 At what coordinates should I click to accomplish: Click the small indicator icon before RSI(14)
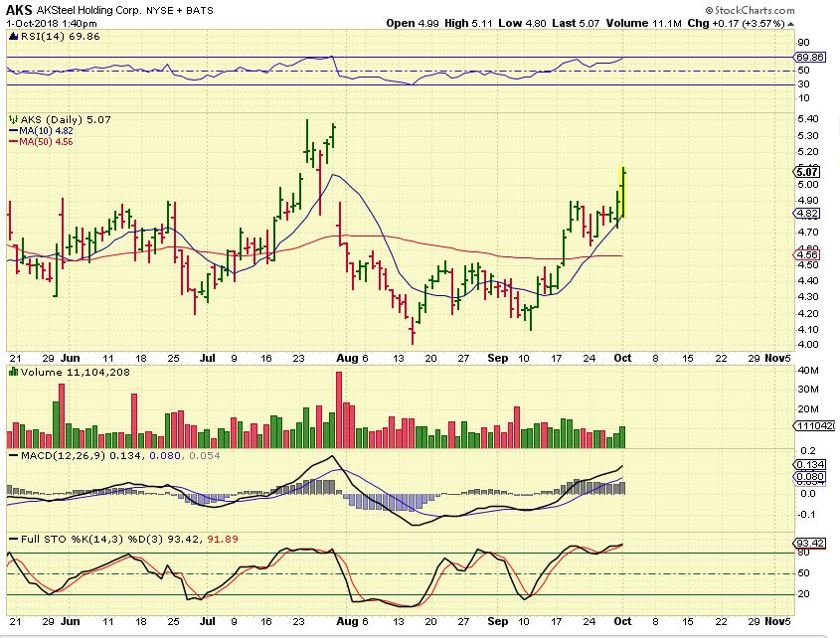click(x=13, y=37)
